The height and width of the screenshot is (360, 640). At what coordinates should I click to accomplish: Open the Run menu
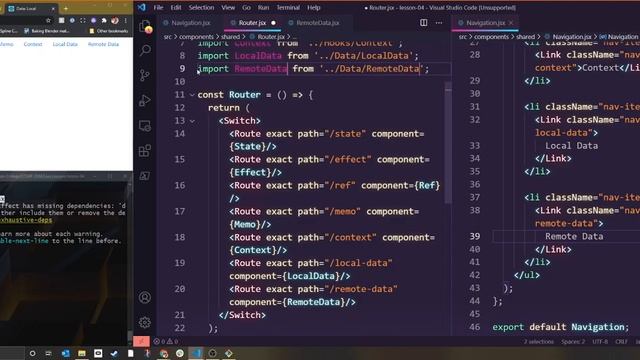(264, 7)
